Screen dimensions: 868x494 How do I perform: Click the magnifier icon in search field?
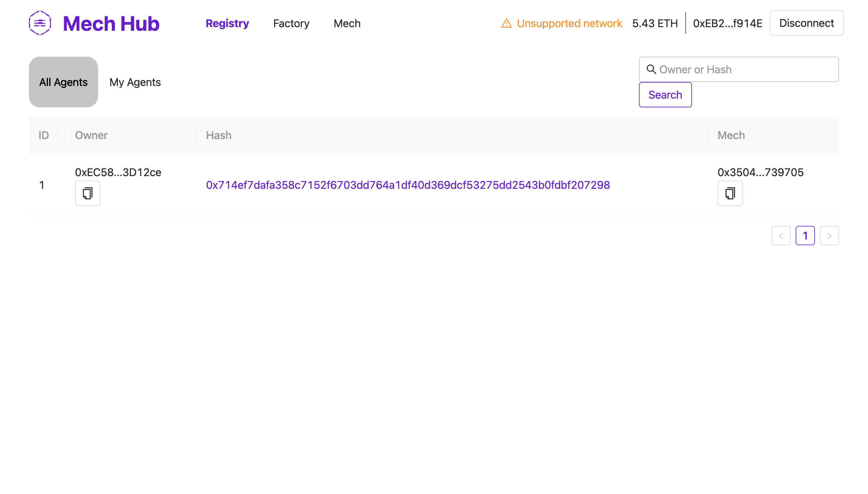[651, 69]
